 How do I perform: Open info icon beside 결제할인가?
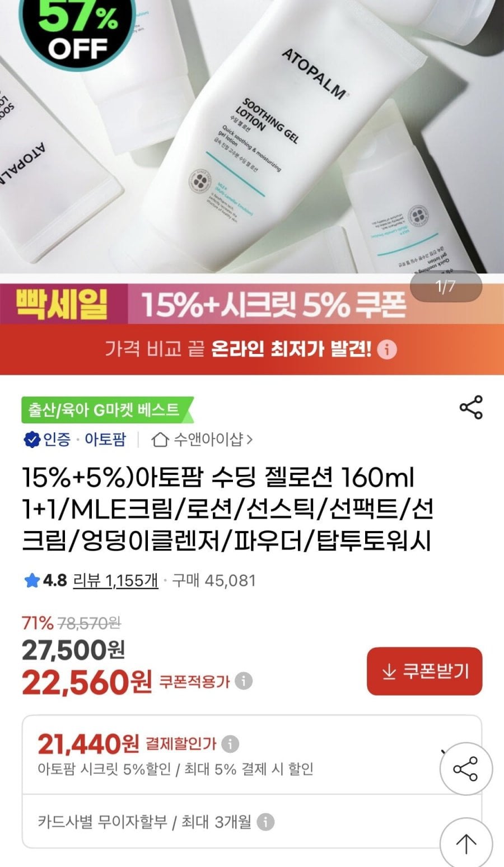pyautogui.click(x=230, y=744)
